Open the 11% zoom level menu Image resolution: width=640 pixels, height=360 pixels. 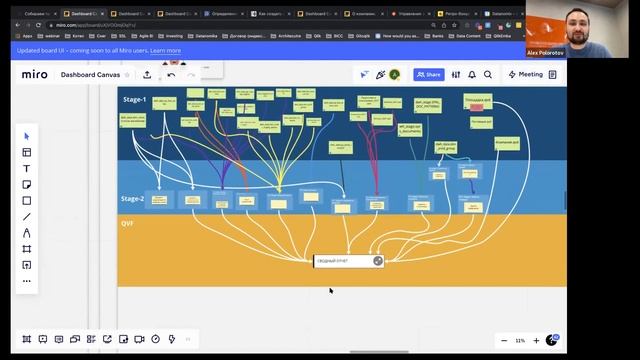click(520, 340)
